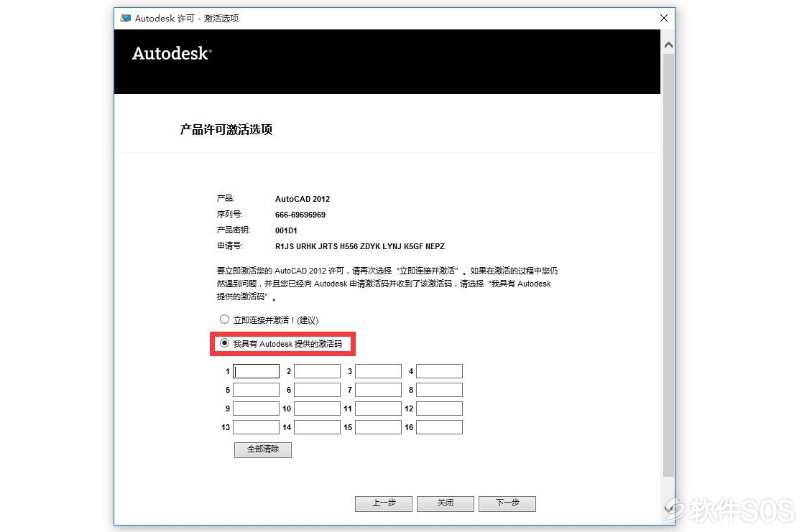Click activation code field 5

pyautogui.click(x=256, y=390)
